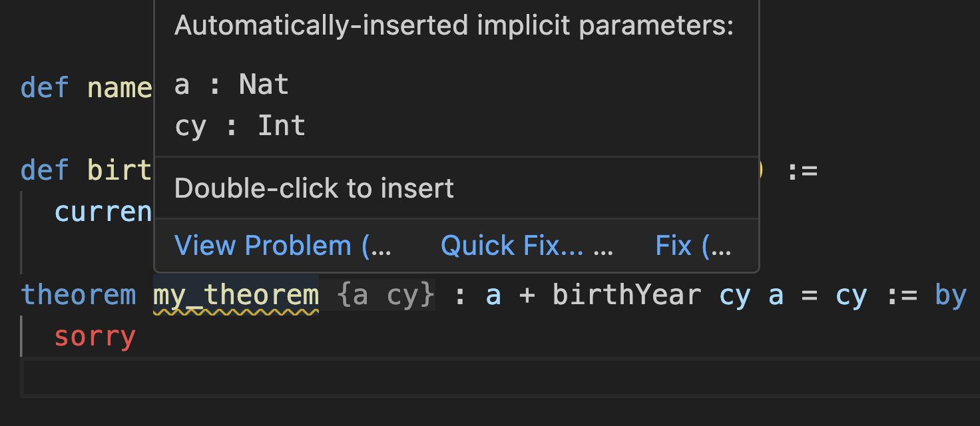
Task: Click the birthYear function reference
Action: click(x=626, y=294)
